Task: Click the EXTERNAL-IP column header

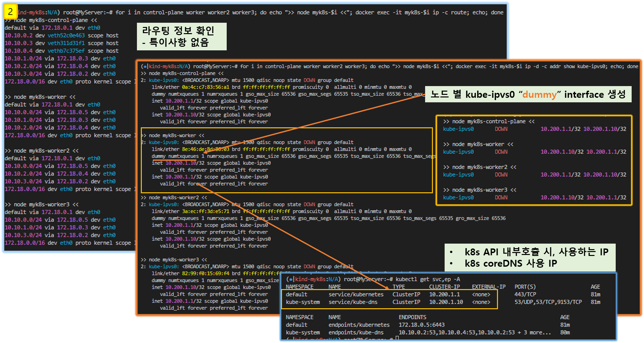Action: pos(489,287)
